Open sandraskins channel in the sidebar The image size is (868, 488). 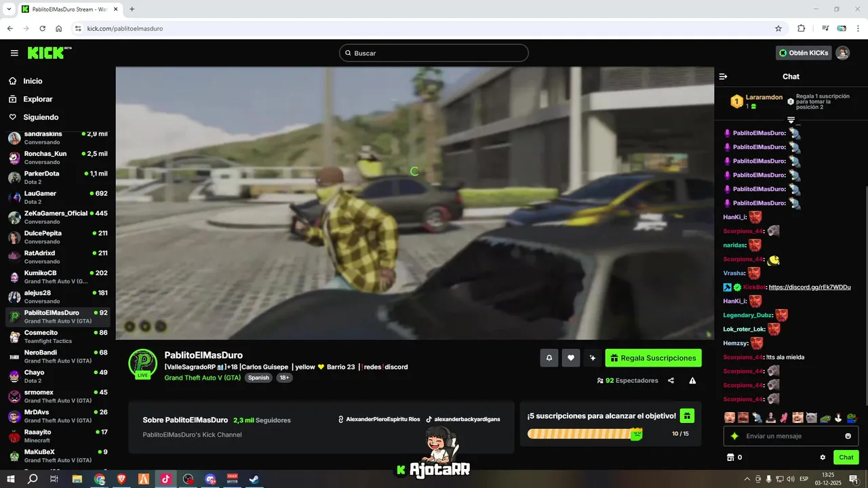pyautogui.click(x=58, y=138)
